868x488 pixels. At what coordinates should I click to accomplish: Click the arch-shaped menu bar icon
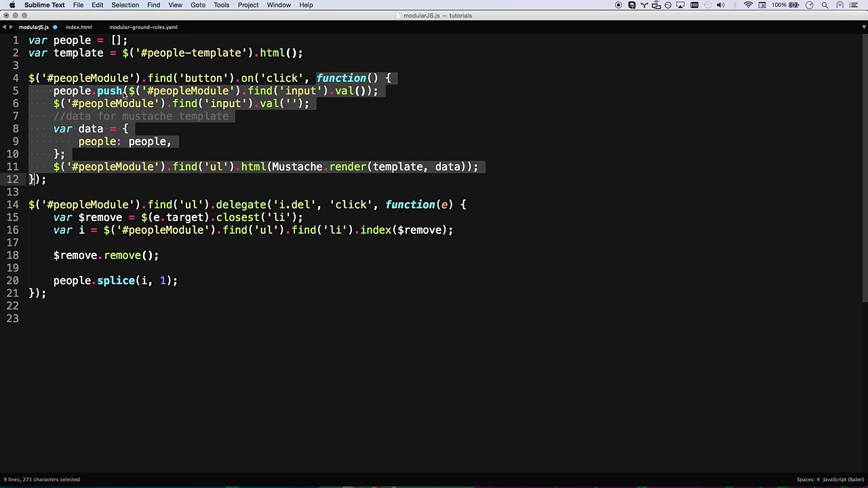coord(840,5)
